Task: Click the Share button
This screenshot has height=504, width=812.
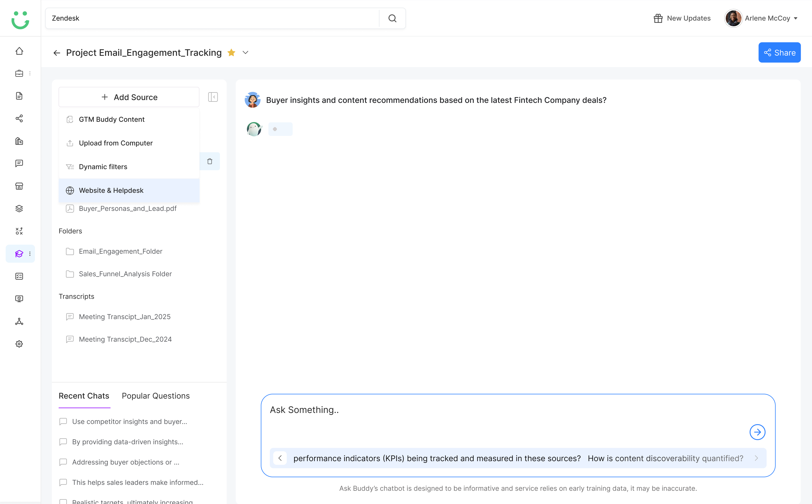Action: [779, 52]
